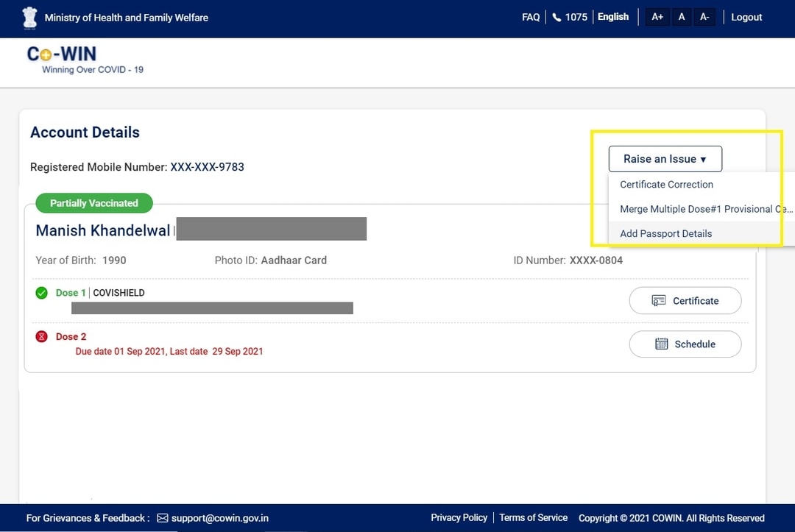Schedule the Dose 2 appointment

click(685, 344)
